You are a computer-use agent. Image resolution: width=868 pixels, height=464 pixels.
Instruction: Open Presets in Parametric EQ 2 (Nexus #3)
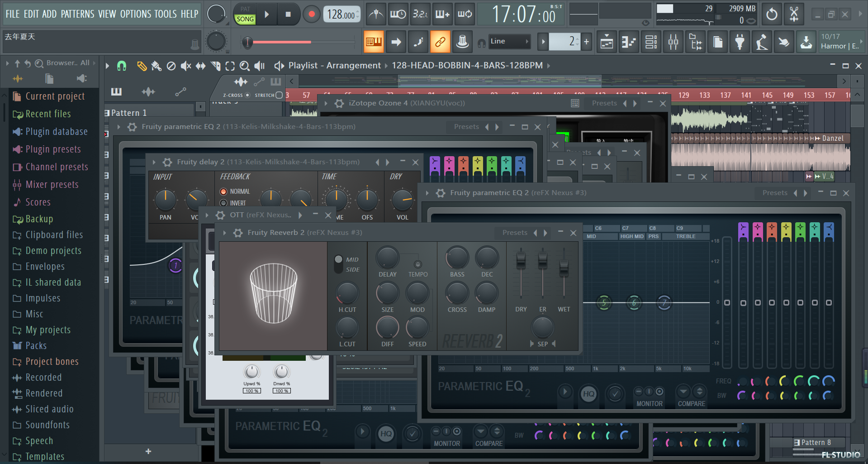tap(775, 193)
